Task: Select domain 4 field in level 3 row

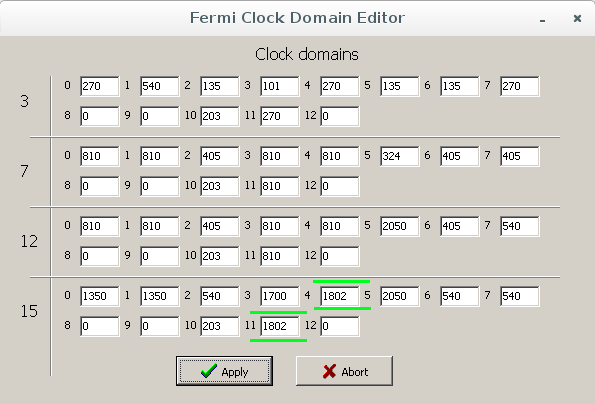Action: [340, 86]
